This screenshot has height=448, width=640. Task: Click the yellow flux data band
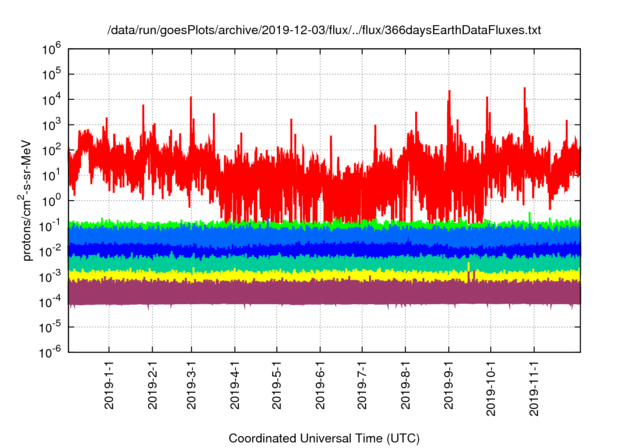[x=324, y=276]
